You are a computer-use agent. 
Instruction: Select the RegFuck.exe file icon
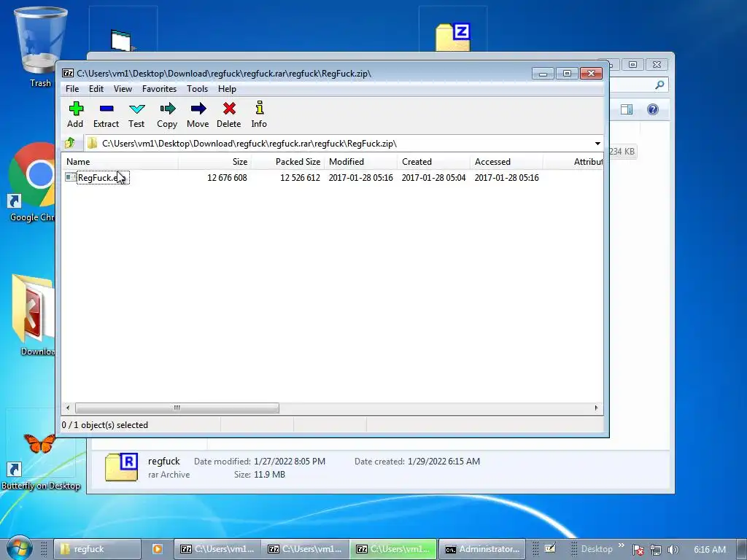click(71, 177)
